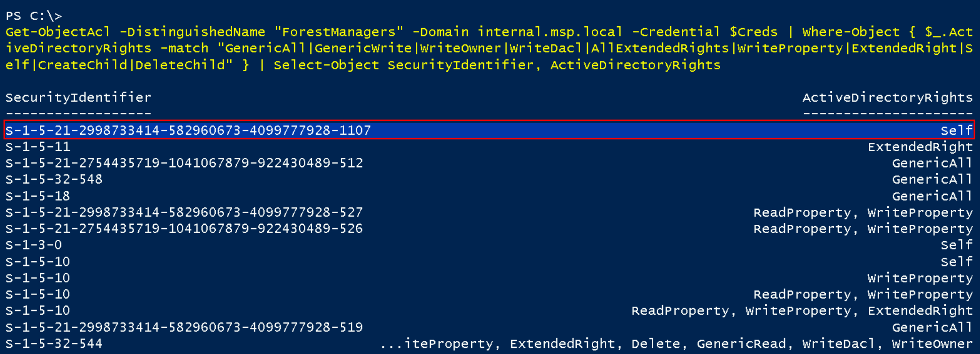The height and width of the screenshot is (354, 980).
Task: Select the SID ending in 922430489-526
Action: [184, 229]
